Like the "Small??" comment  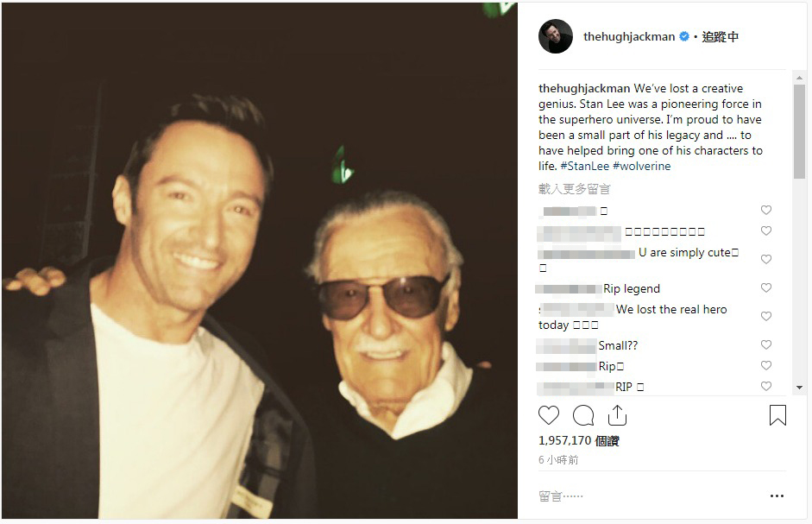tap(765, 345)
